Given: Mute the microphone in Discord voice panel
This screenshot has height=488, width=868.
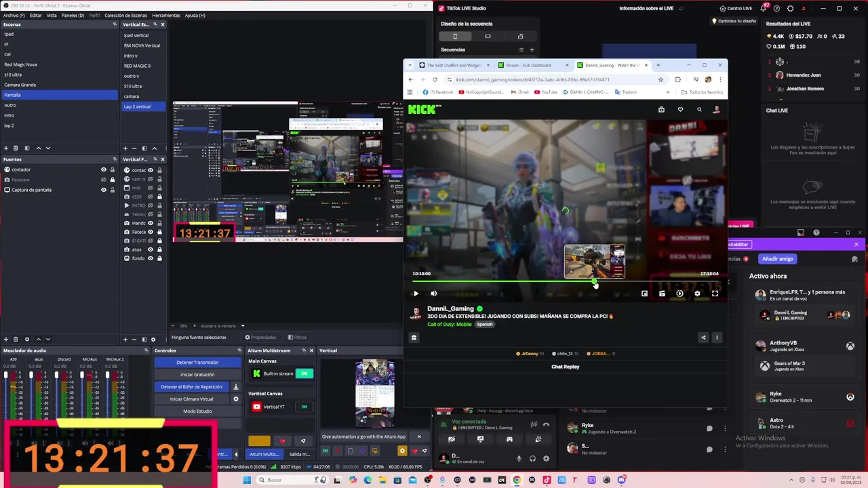Looking at the screenshot, I should pyautogui.click(x=519, y=459).
